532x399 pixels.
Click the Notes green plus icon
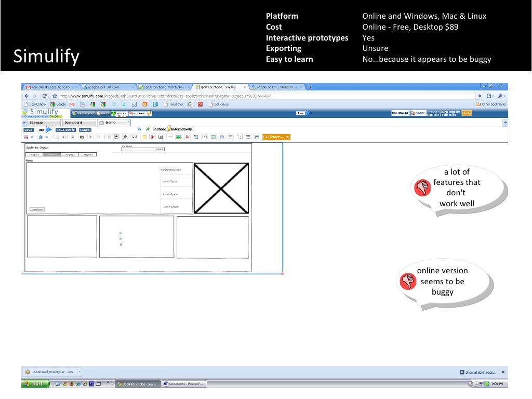[114, 113]
